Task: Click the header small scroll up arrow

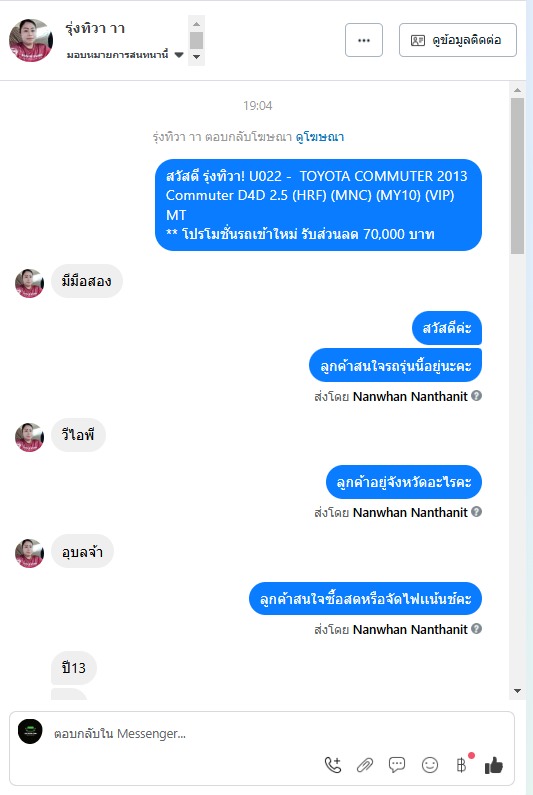Action: pyautogui.click(x=197, y=24)
